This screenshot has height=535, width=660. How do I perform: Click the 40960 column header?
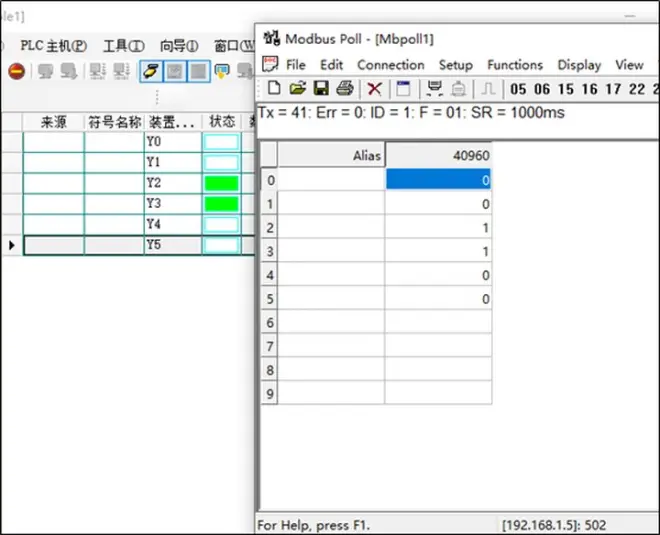pos(438,155)
